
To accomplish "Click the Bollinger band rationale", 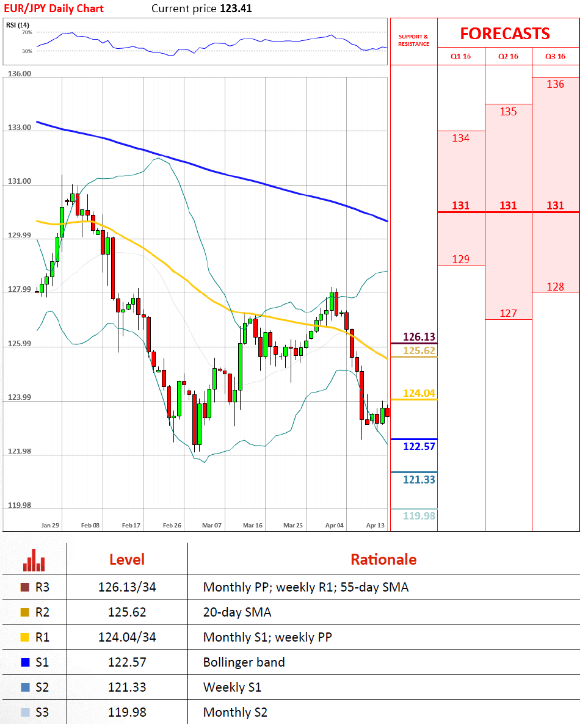I will coord(244,662).
